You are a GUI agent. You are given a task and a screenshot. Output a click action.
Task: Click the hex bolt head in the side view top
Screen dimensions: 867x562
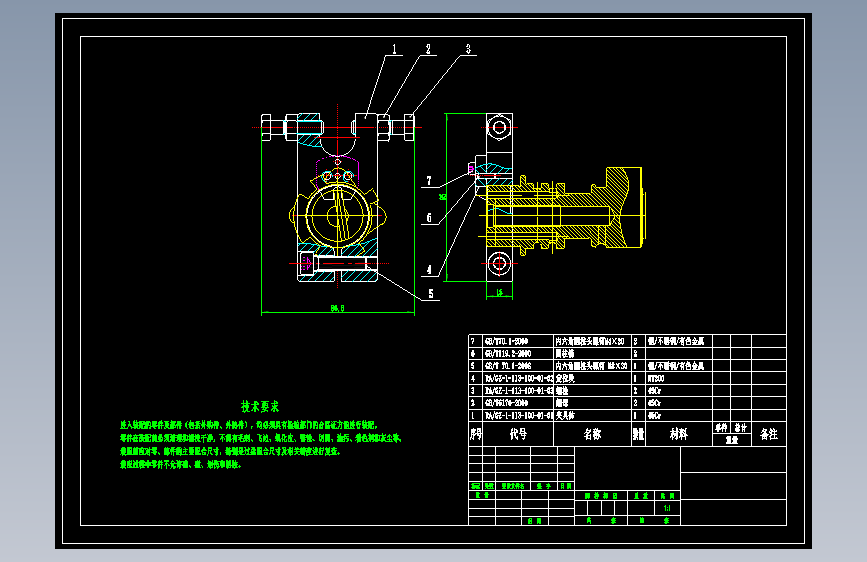[x=499, y=127]
